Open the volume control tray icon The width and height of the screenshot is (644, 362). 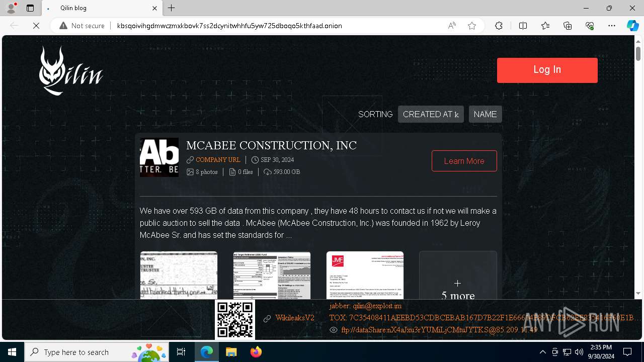(x=579, y=352)
